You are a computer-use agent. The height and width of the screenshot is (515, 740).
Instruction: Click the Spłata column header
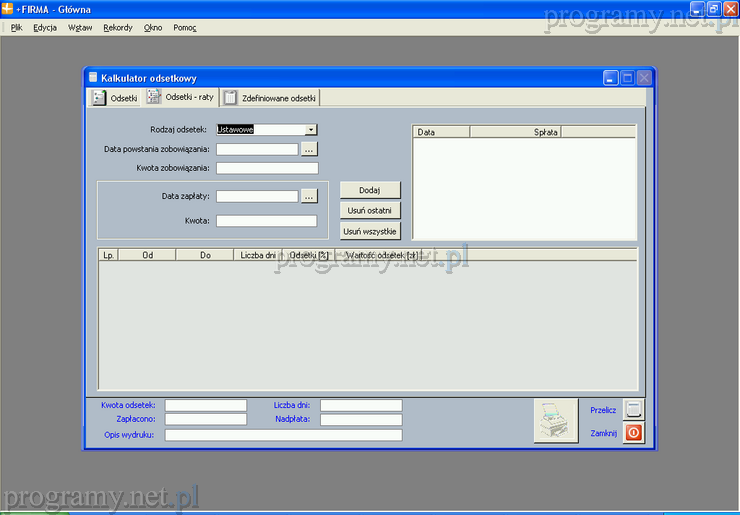point(546,132)
